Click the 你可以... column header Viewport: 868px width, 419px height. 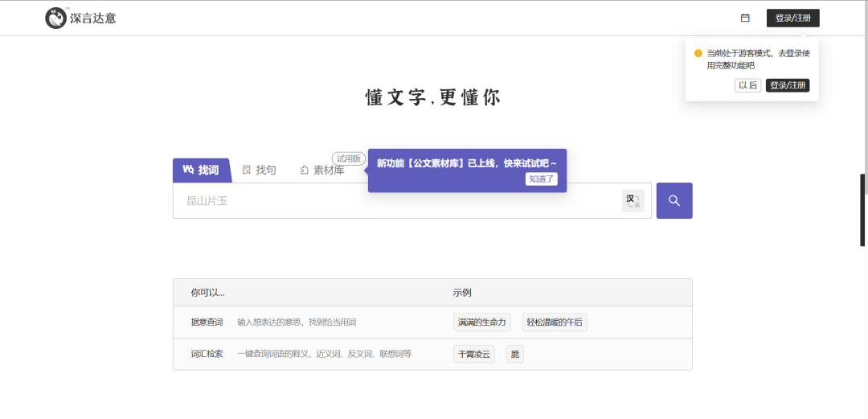click(208, 293)
